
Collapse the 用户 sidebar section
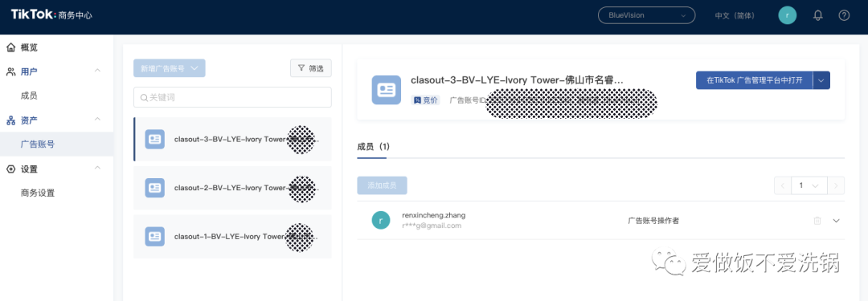click(x=97, y=71)
